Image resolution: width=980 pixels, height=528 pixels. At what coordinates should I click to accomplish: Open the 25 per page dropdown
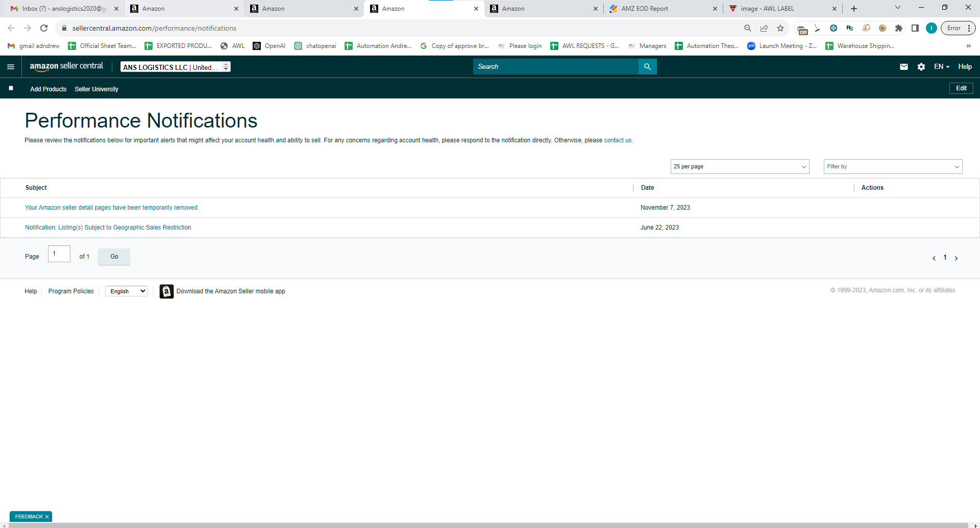(740, 167)
